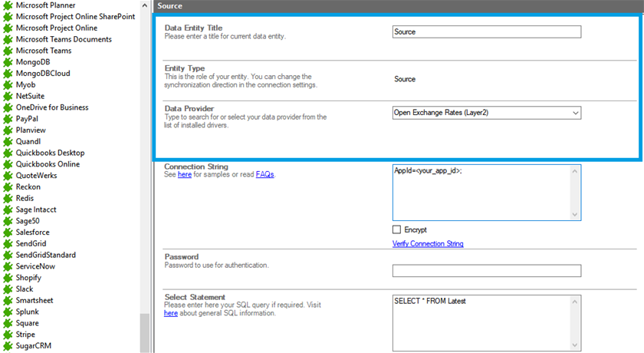Click the Slack connector icon
The width and height of the screenshot is (644, 353).
8,289
